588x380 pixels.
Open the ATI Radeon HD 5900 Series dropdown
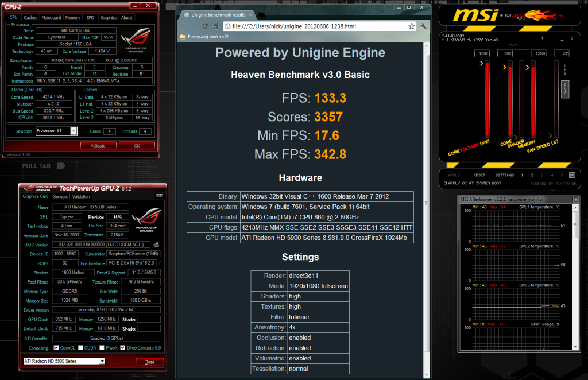coord(102,361)
